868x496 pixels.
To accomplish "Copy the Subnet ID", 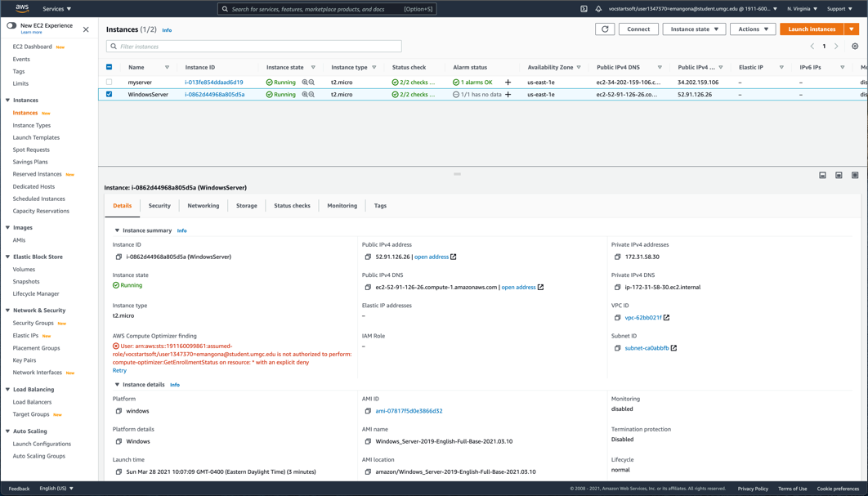I will click(617, 348).
